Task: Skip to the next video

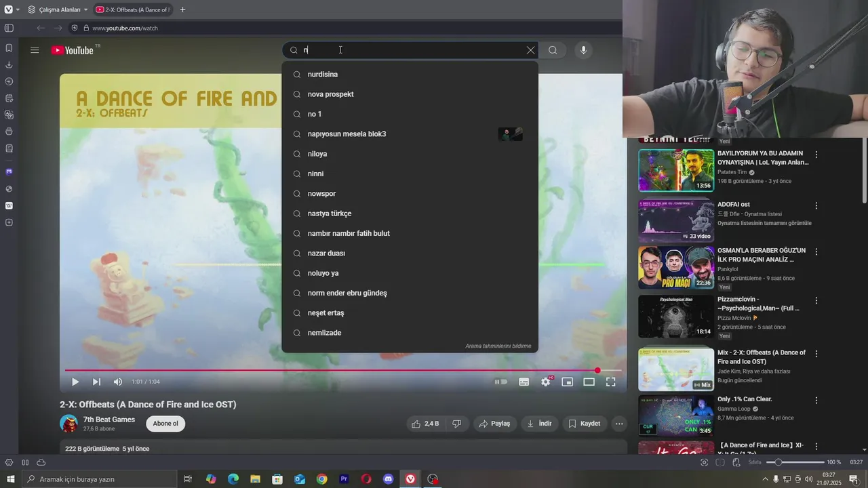Action: click(96, 382)
